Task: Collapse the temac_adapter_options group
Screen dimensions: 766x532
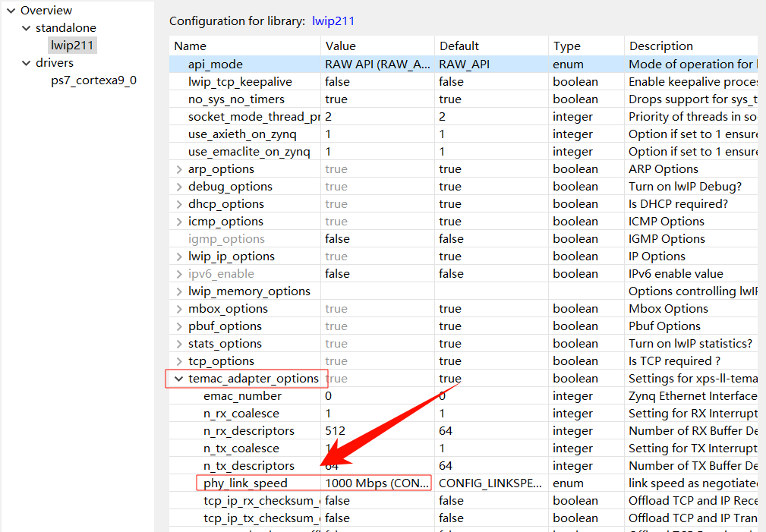Action: (x=178, y=378)
